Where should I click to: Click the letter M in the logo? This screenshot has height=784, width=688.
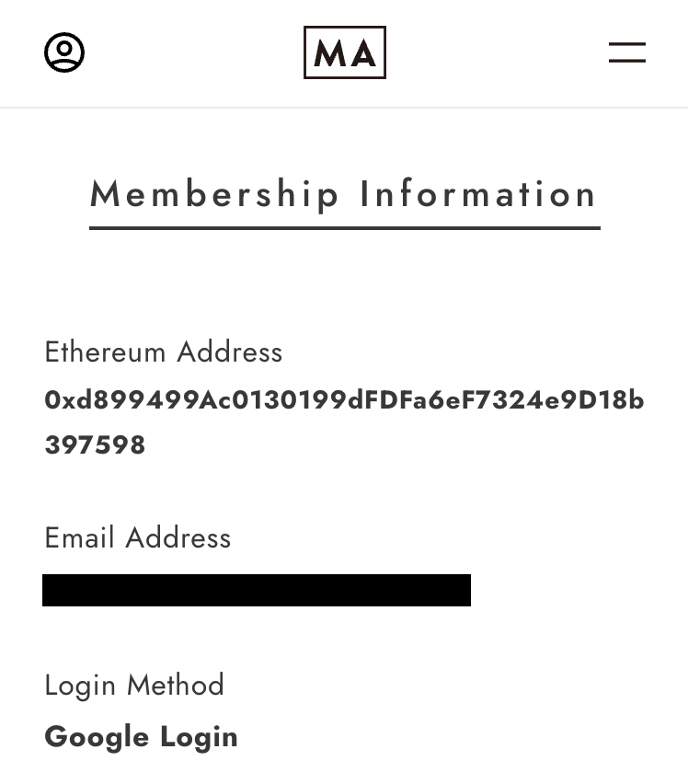(328, 54)
